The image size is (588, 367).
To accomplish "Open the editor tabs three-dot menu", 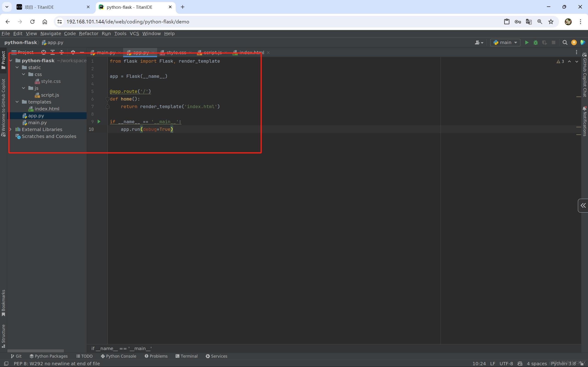I will coord(576,52).
